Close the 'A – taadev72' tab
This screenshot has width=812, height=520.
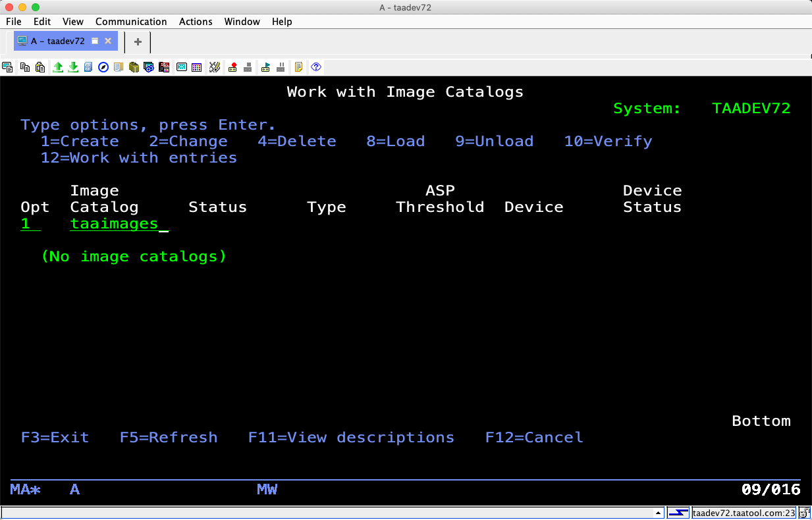click(108, 41)
